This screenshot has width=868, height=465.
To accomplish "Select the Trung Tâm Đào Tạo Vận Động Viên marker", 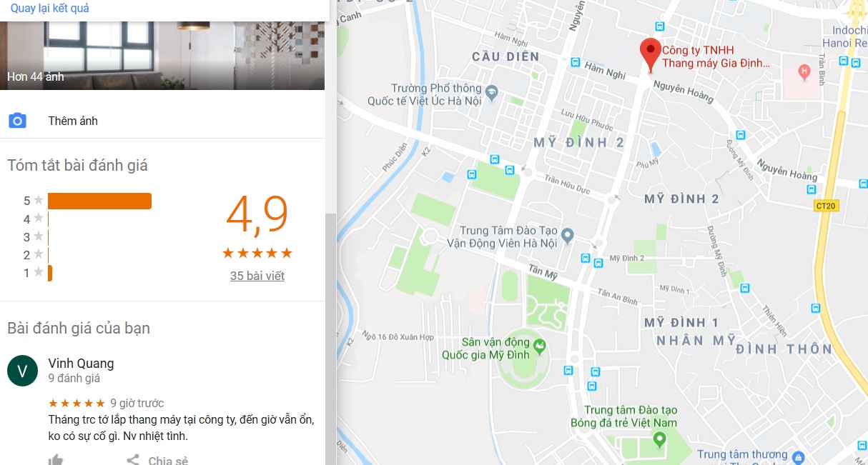I will [567, 234].
